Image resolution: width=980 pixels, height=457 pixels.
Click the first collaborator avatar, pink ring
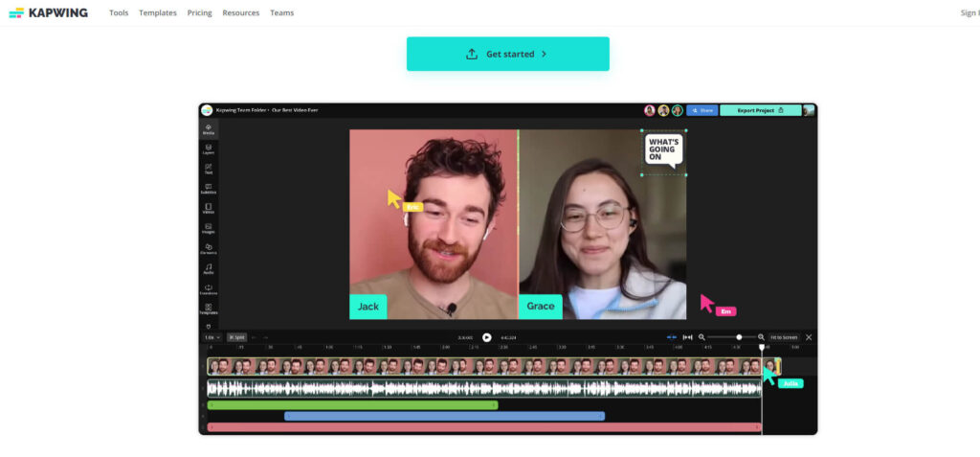click(x=650, y=110)
